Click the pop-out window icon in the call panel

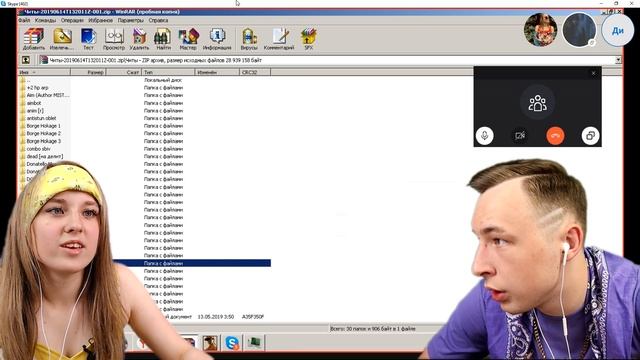[590, 136]
